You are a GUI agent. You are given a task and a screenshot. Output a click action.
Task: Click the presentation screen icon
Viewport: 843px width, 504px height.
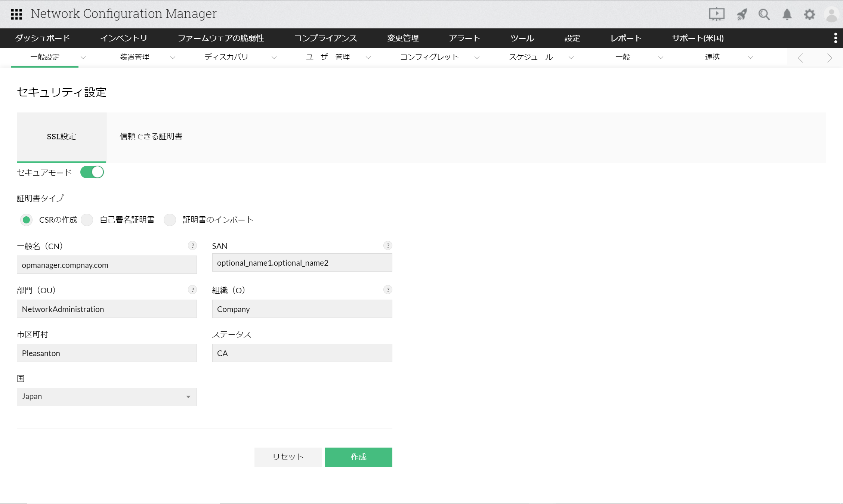[x=716, y=14]
